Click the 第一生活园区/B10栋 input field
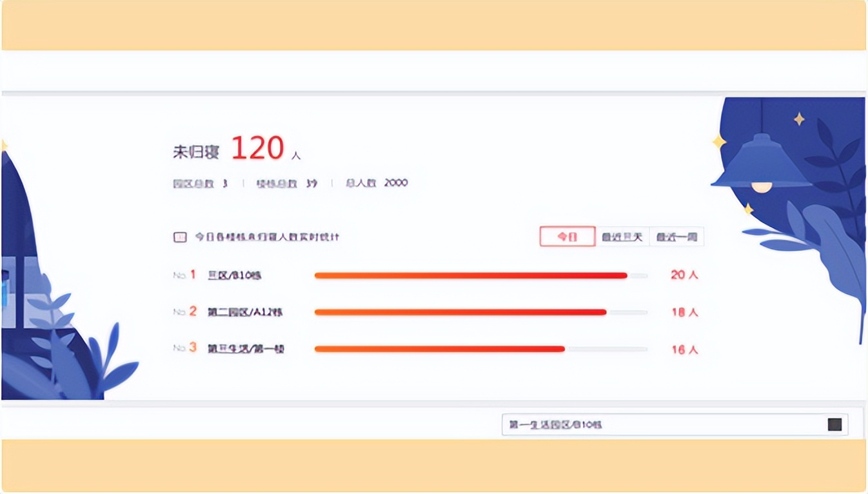The image size is (868, 494). 645,424
